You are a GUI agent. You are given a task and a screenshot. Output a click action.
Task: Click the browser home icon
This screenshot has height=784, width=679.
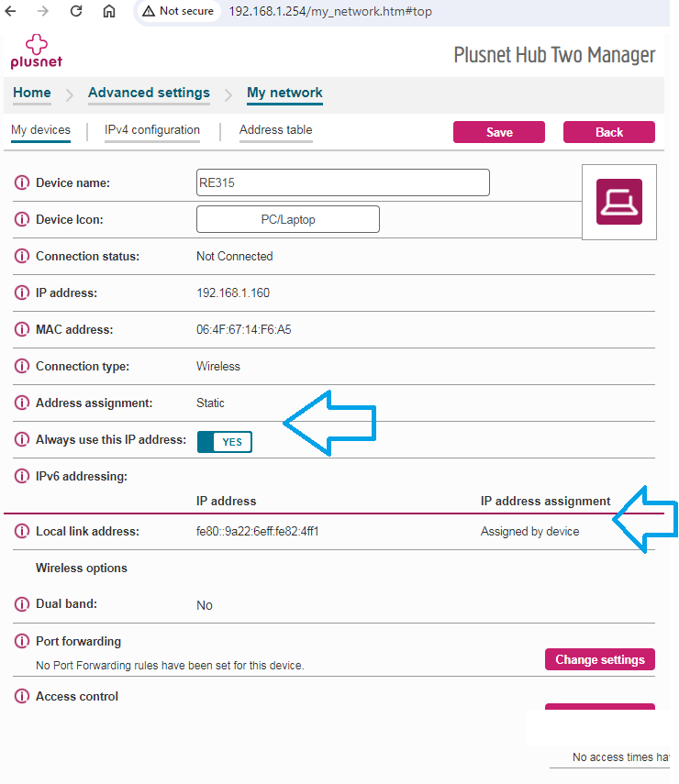pyautogui.click(x=109, y=12)
